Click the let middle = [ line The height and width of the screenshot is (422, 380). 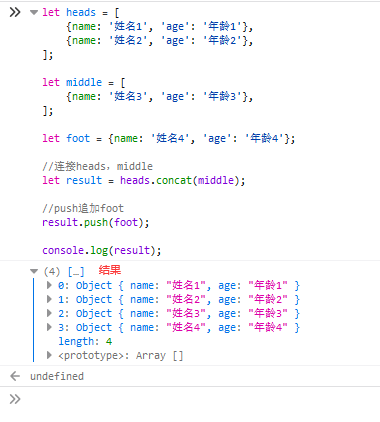[x=84, y=82]
